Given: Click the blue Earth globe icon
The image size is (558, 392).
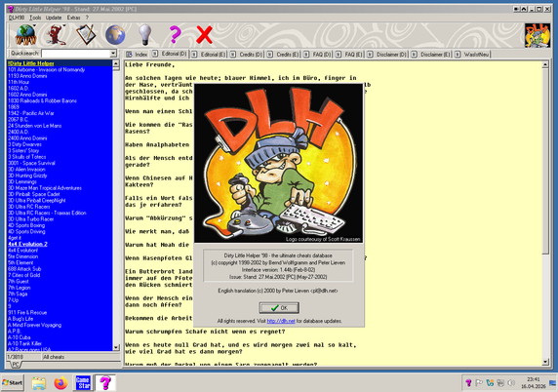Looking at the screenshot, I should (x=115, y=35).
